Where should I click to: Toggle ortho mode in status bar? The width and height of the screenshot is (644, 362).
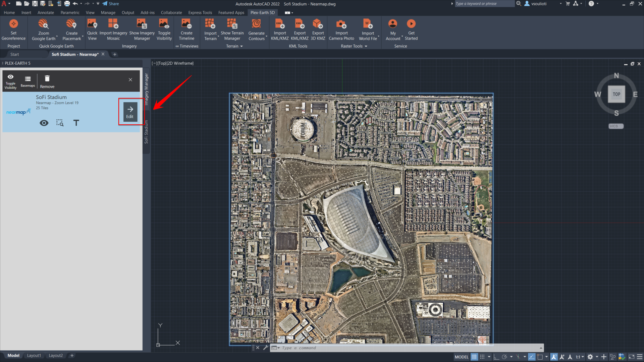point(496,357)
